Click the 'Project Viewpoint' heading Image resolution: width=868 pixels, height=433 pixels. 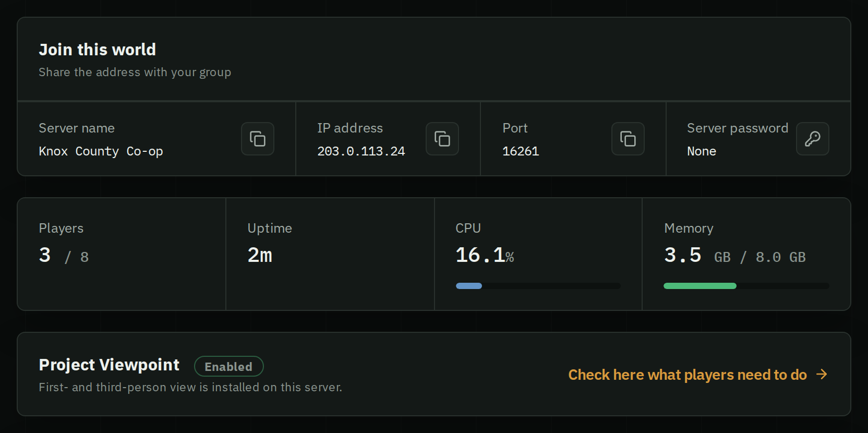[x=109, y=365]
